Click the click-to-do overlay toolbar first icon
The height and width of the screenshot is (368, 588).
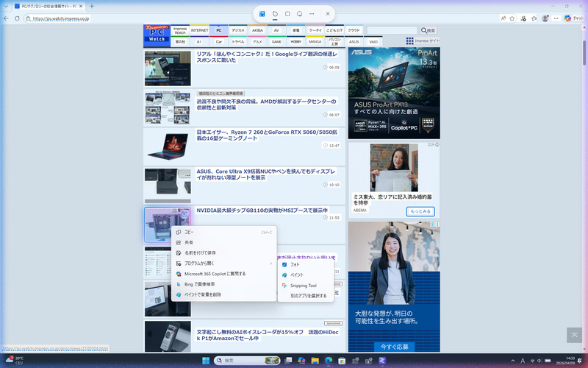point(262,14)
